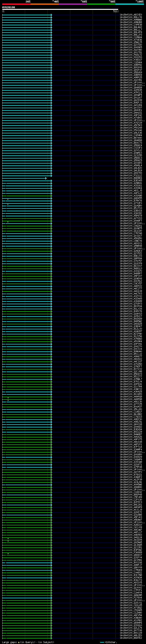The width and height of the screenshot is (146, 644).
Task: Pick the UniRef100_A3WUA0 hit label
Action: click(x=131, y=618)
